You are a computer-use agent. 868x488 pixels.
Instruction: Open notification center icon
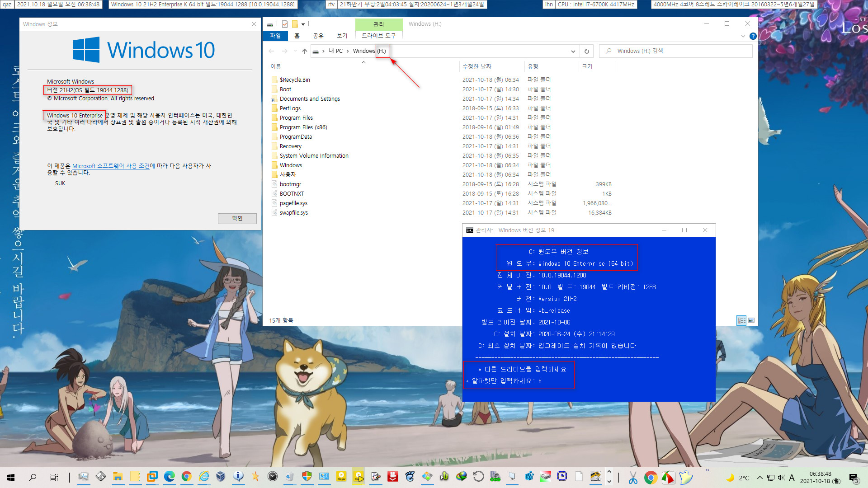854,478
